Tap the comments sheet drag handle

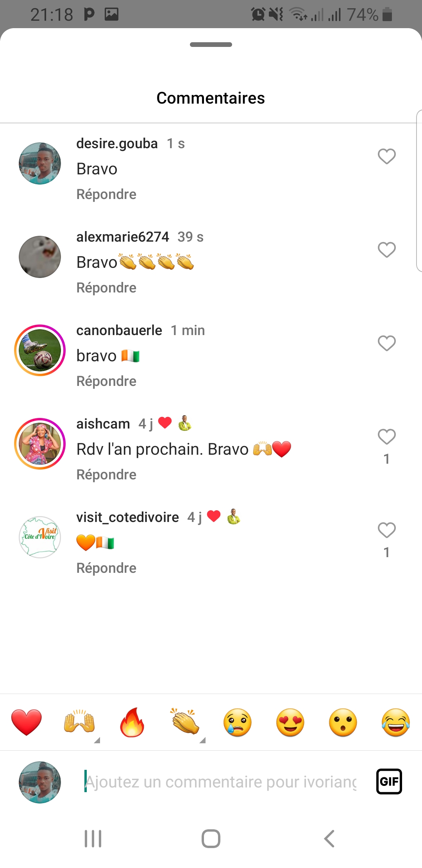211,45
